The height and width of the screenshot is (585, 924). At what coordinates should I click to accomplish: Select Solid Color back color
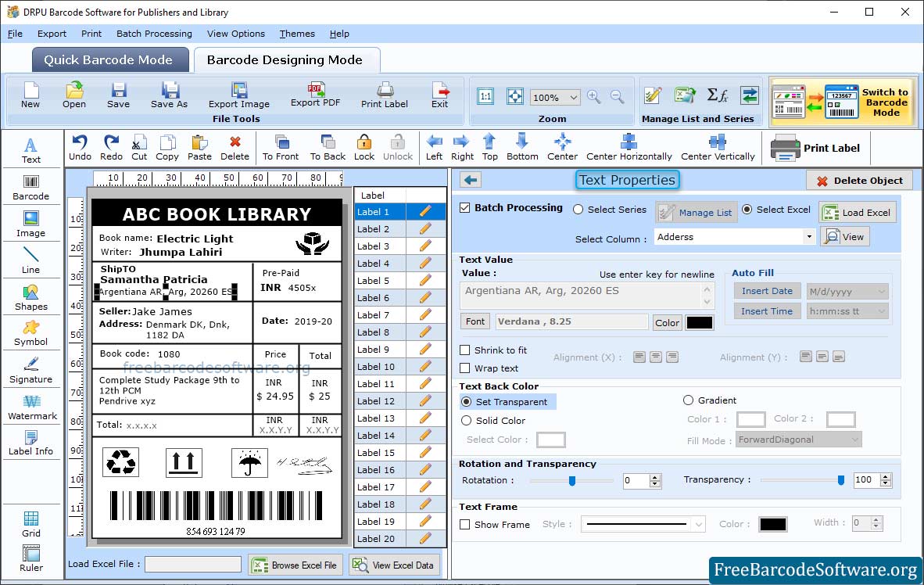(x=466, y=421)
